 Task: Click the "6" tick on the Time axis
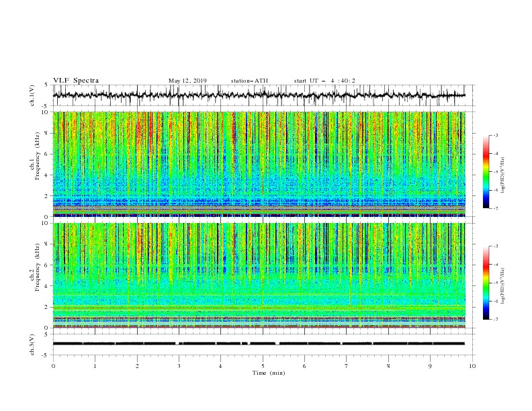[304, 366]
